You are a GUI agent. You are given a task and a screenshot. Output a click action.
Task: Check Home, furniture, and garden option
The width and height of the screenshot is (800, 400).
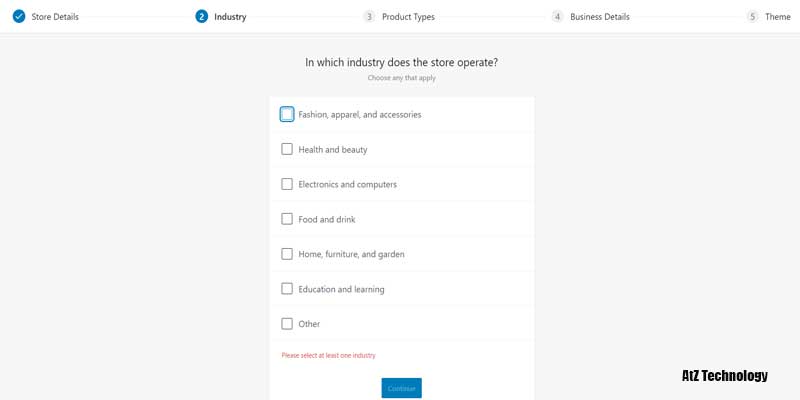point(287,254)
